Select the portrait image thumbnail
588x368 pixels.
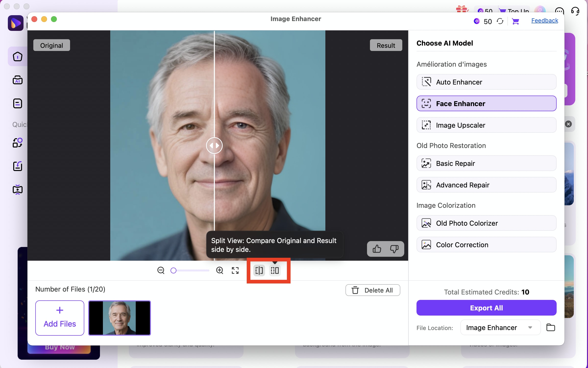pos(119,318)
